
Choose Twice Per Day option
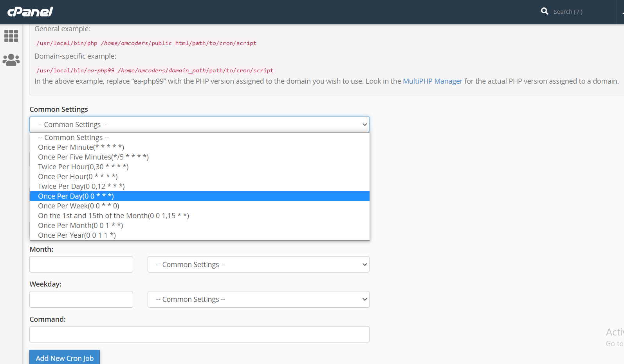tap(81, 186)
